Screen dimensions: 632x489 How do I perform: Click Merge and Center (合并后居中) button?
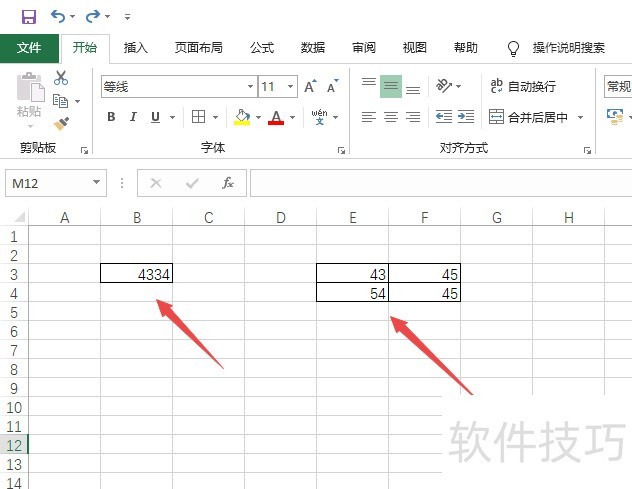pyautogui.click(x=528, y=117)
